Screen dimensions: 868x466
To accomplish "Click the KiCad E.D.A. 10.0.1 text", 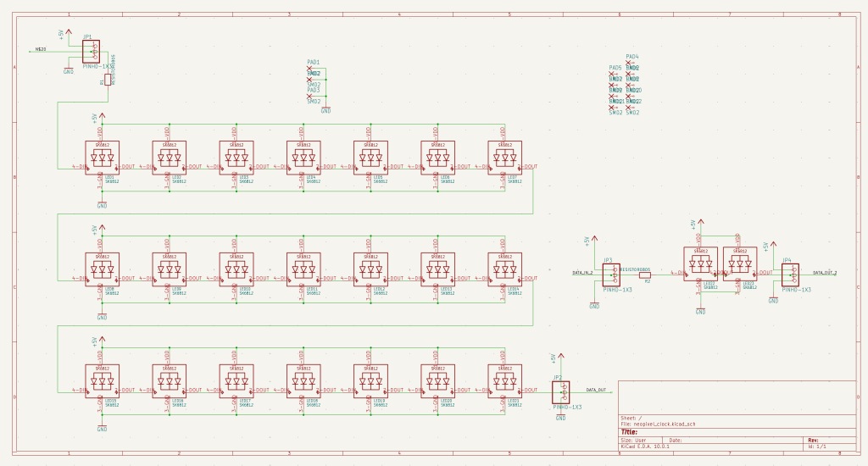I will coord(645,446).
